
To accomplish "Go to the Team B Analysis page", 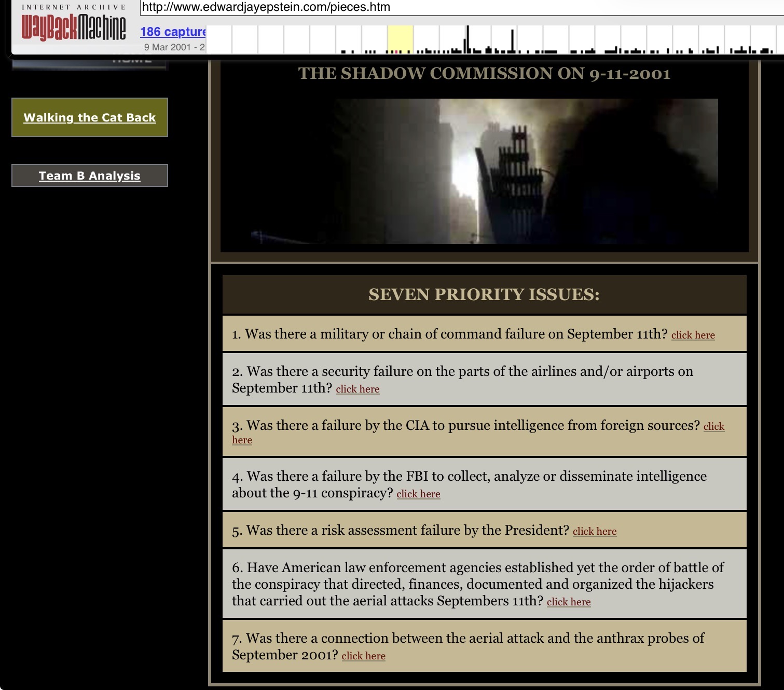I will 90,175.
